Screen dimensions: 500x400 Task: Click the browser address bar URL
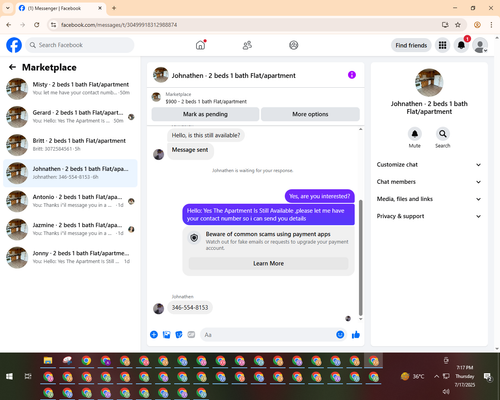pyautogui.click(x=119, y=25)
